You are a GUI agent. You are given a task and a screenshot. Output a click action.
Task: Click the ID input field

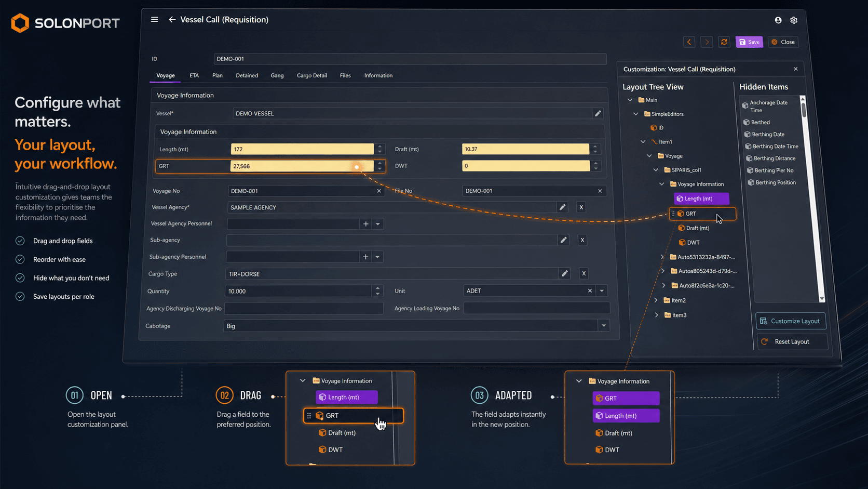(x=410, y=59)
